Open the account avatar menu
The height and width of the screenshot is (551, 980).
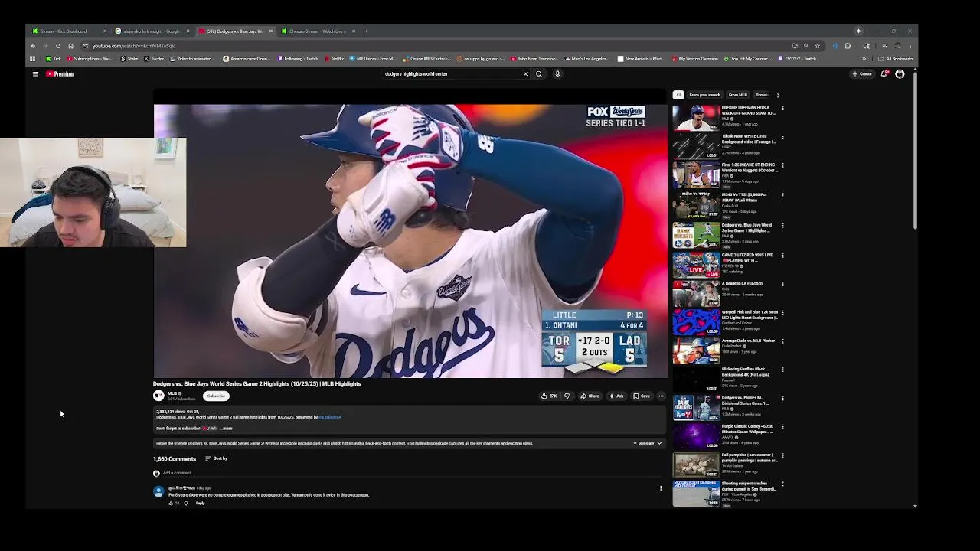(900, 74)
